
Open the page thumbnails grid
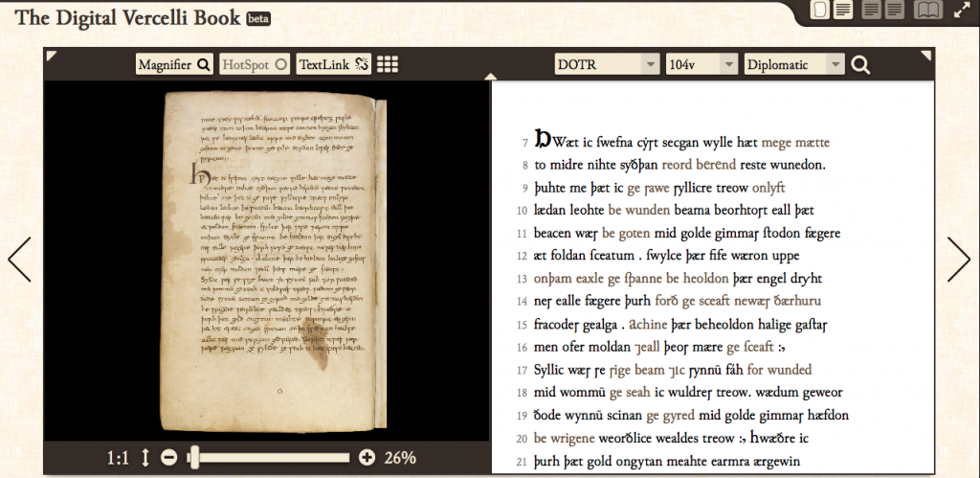(388, 64)
